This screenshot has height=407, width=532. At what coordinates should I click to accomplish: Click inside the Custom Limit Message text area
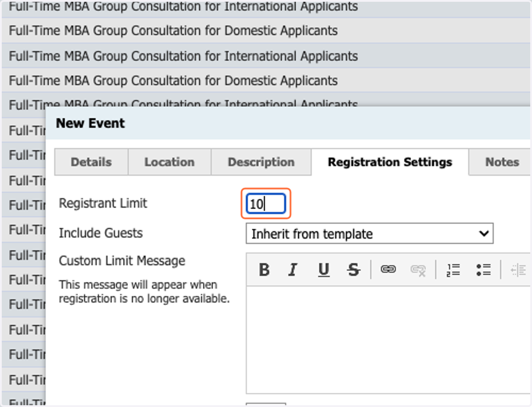[x=388, y=340]
